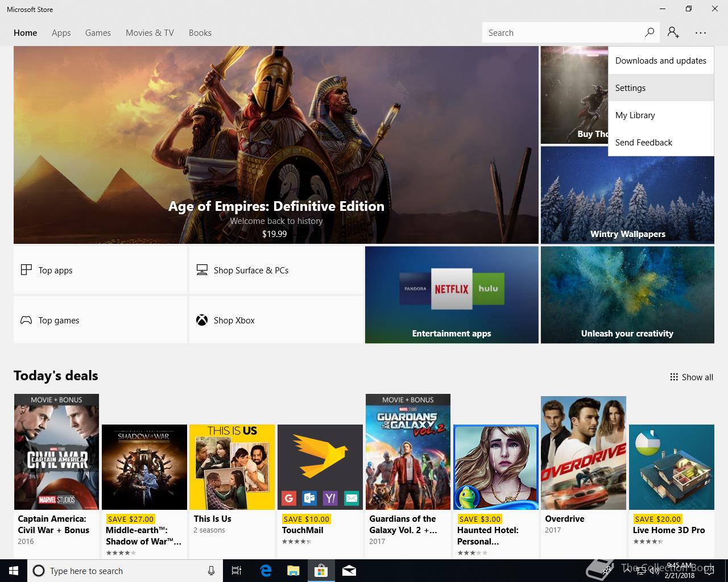
Task: Click the Today's deals heading
Action: 56,376
